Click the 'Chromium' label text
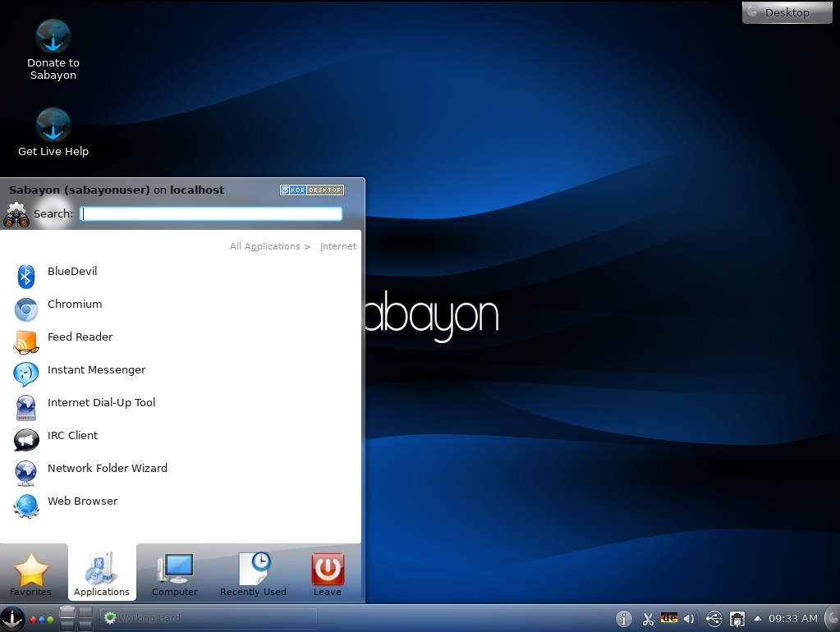840x632 pixels. tap(75, 305)
